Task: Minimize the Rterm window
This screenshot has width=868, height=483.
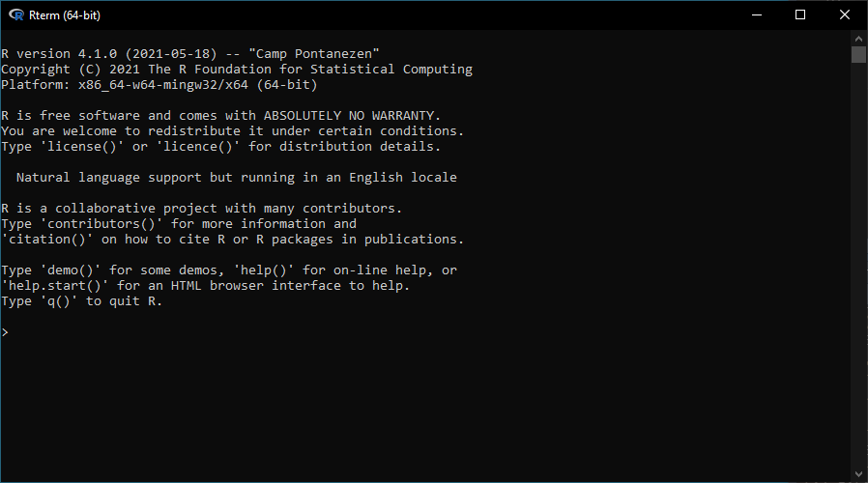Action: 756,15
